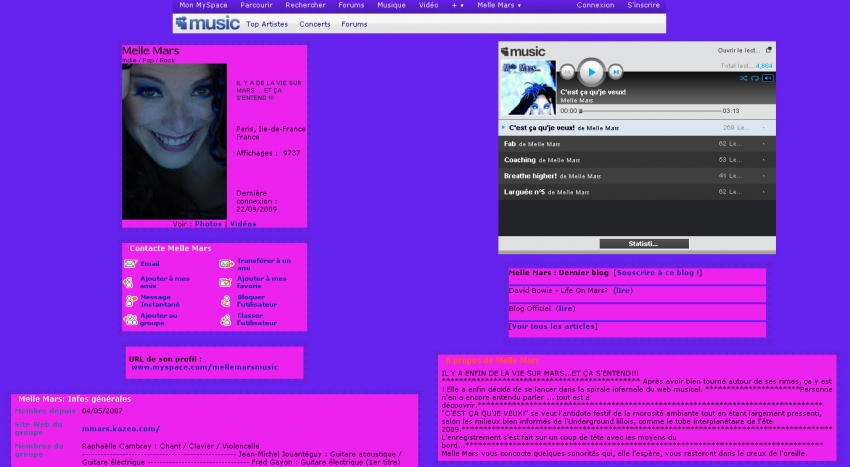Screen dimensions: 850x467
Task: Click the MySpace music logo in the navigation bar
Action: (x=208, y=23)
